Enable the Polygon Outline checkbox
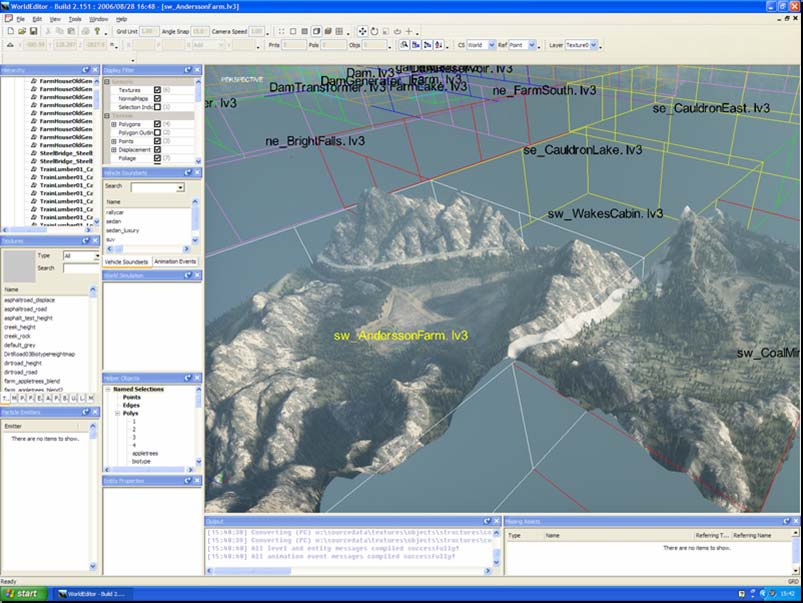The height and width of the screenshot is (603, 803). [157, 133]
